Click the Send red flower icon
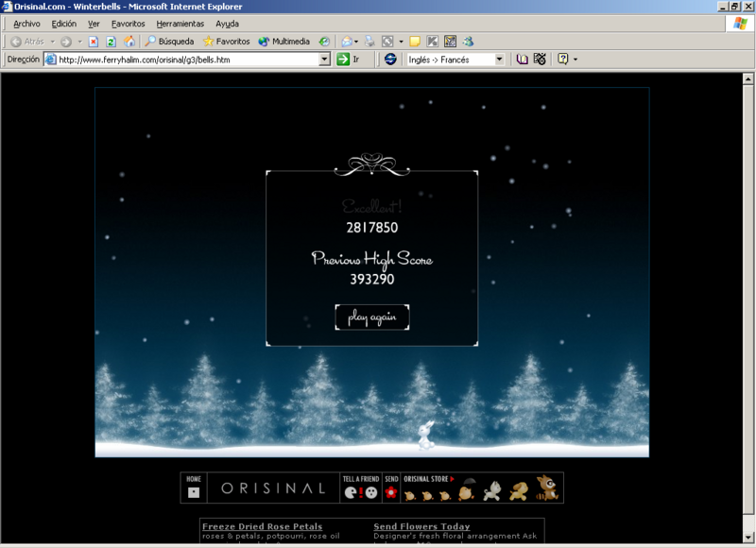Viewport: 756px width, 548px height. (x=391, y=491)
